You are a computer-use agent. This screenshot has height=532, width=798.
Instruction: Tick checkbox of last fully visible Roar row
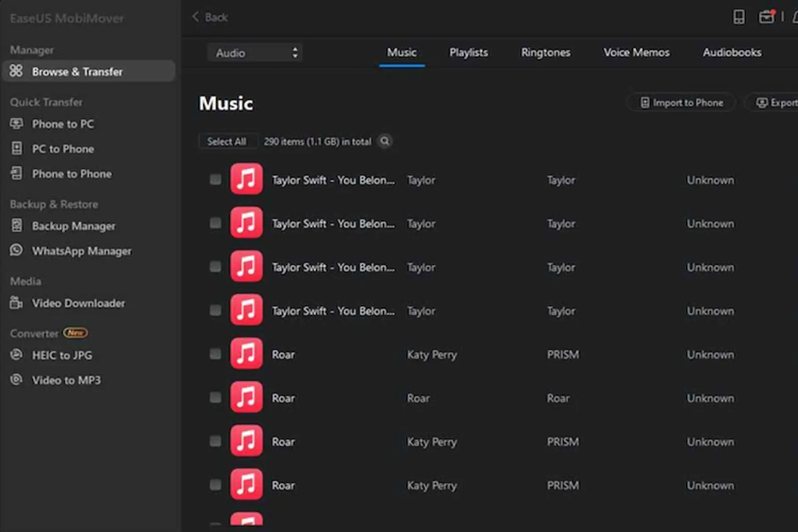coord(215,485)
